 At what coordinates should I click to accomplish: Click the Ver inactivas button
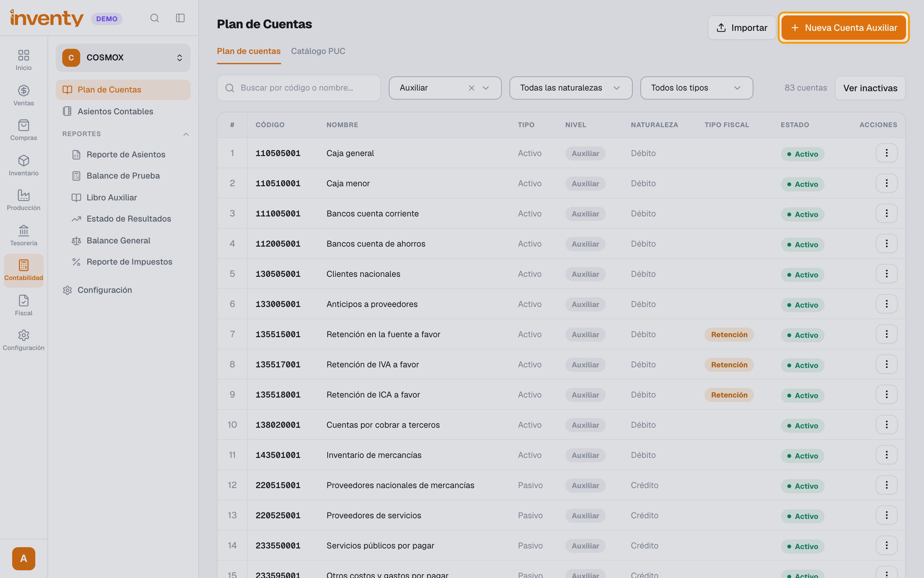[870, 88]
